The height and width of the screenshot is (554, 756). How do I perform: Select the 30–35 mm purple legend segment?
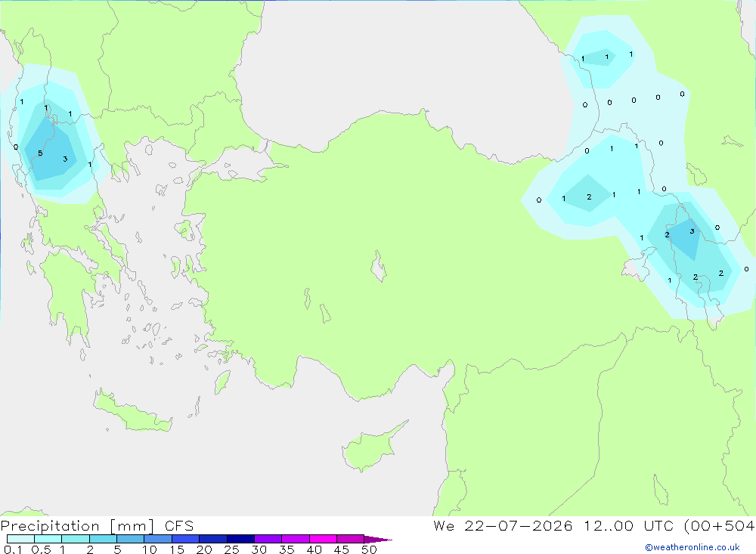[x=268, y=539]
